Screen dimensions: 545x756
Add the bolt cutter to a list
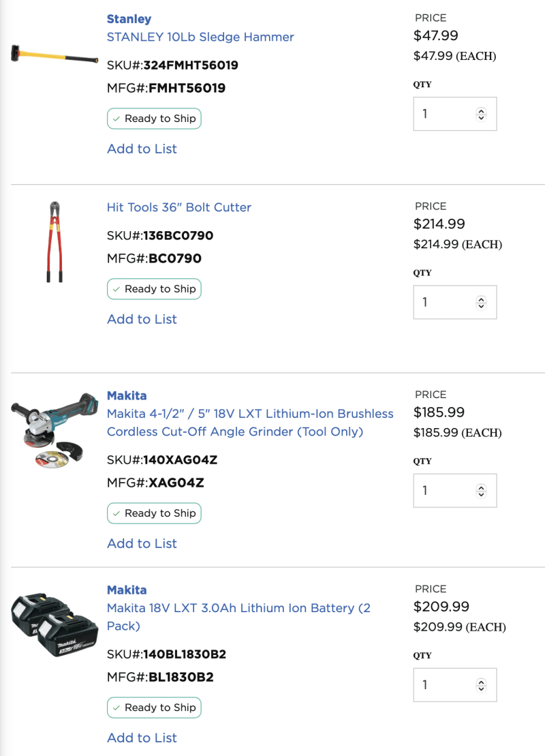[142, 319]
